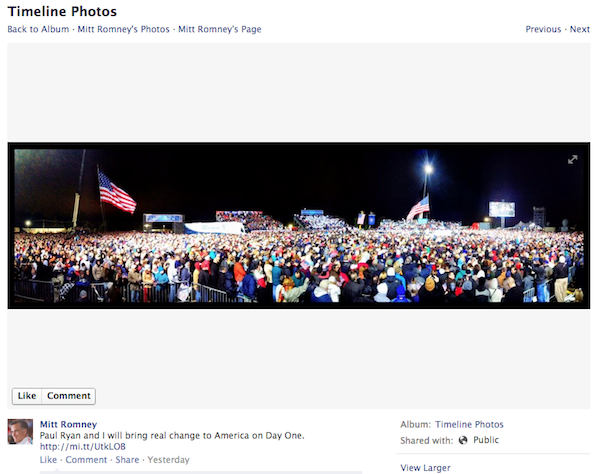Click the Public globe icon
This screenshot has width=600, height=474.
tap(463, 440)
